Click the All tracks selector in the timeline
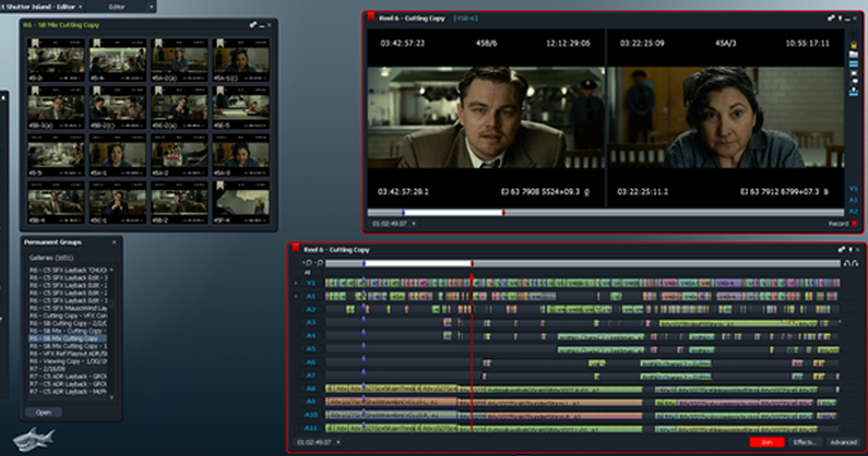Viewport: 868px width, 456px height. [x=307, y=273]
